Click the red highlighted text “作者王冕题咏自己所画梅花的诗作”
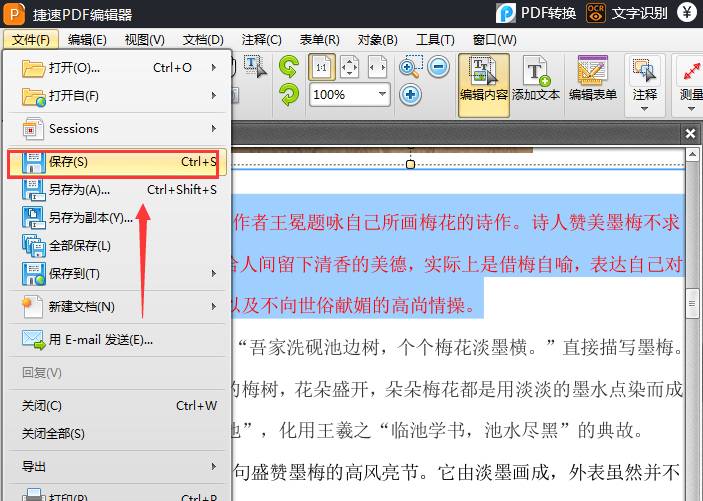This screenshot has height=501, width=703. pyautogui.click(x=372, y=222)
